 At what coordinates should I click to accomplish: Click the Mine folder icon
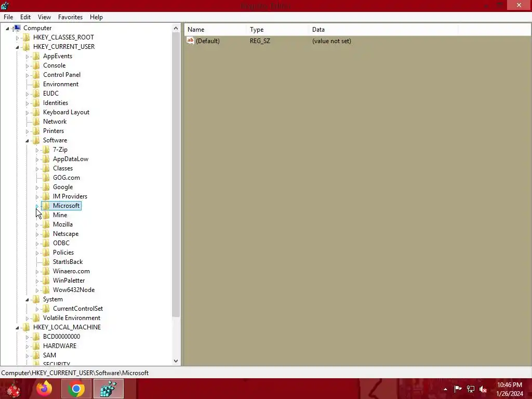click(x=46, y=215)
